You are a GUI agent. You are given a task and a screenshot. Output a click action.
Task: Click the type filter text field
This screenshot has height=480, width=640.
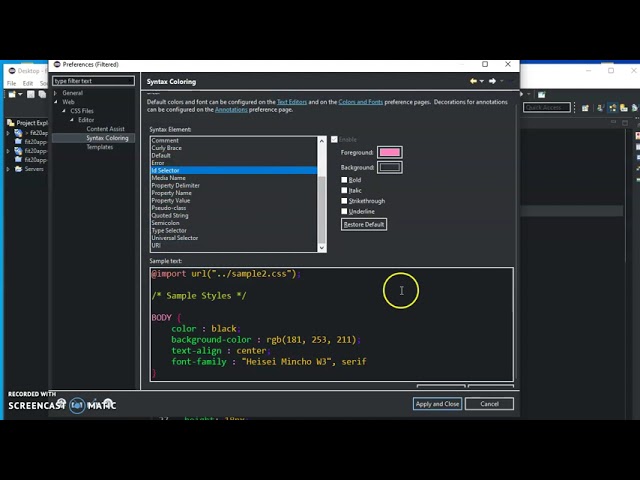pyautogui.click(x=93, y=81)
